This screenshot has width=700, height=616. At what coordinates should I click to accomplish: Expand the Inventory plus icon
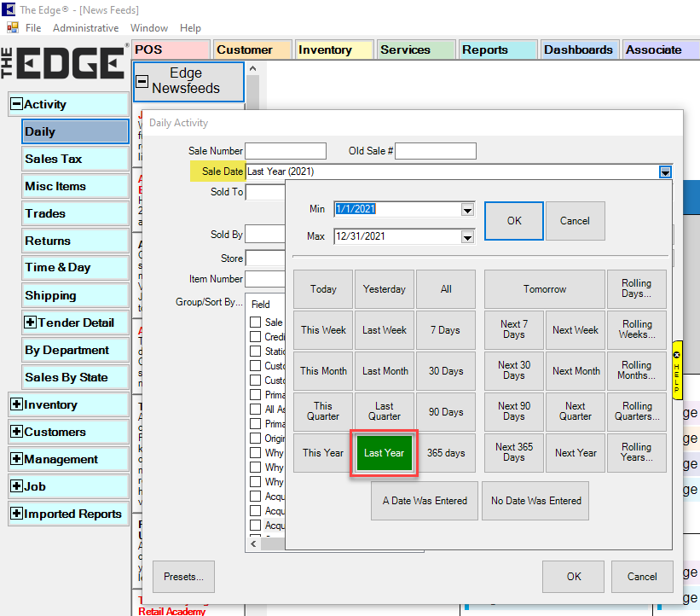tap(16, 404)
